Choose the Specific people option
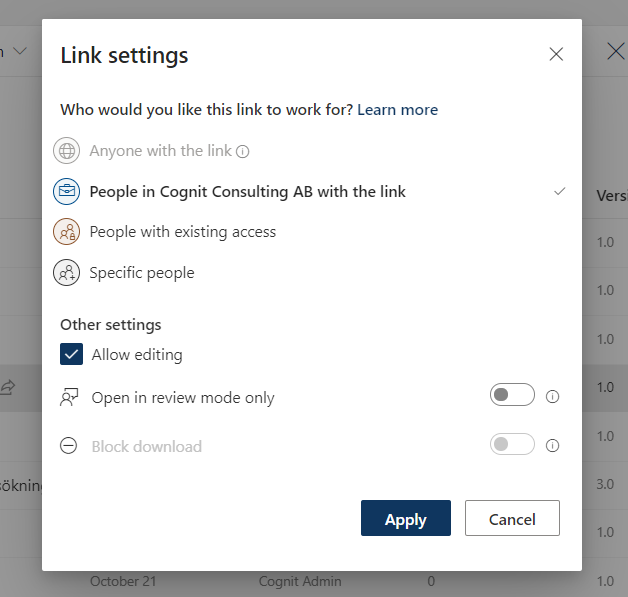The image size is (628, 597). (142, 273)
